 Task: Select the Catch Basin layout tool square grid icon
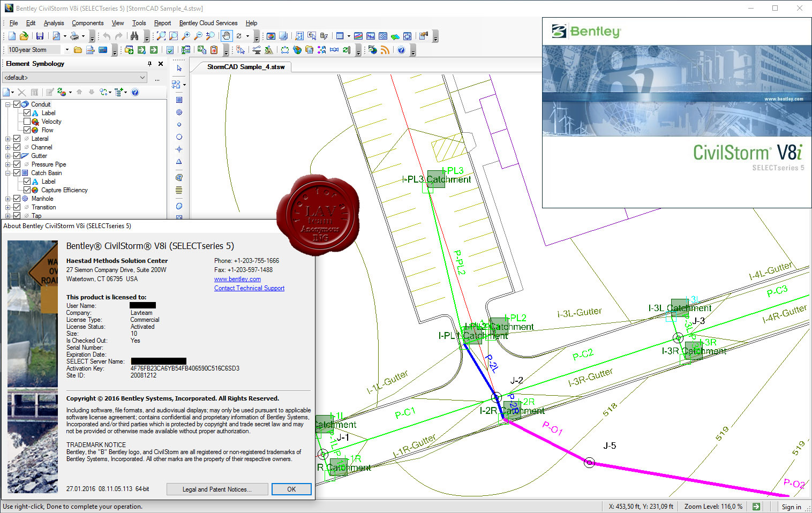tap(179, 100)
